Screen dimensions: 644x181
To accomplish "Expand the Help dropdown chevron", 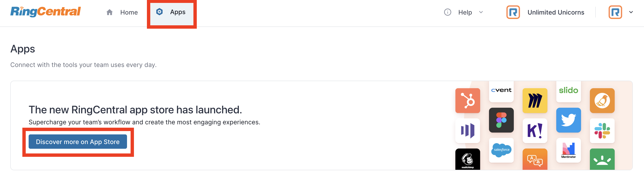I will 481,12.
